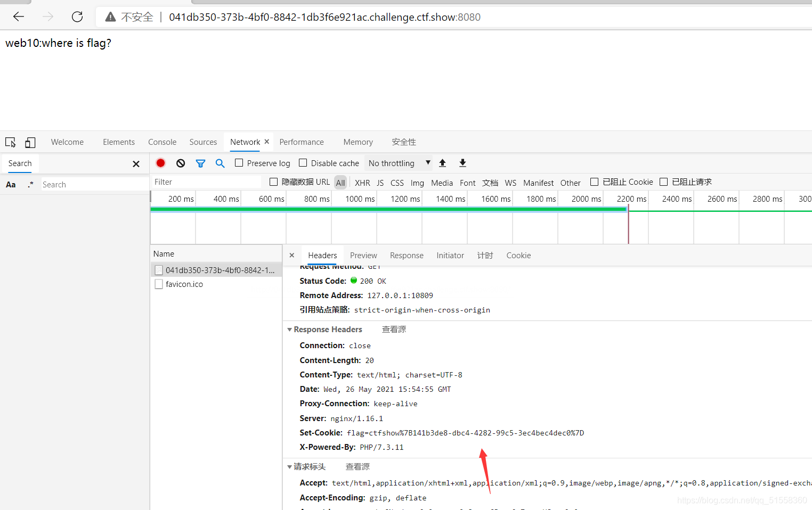Open the 安全性 tab
Image resolution: width=812 pixels, height=510 pixels.
(x=404, y=142)
